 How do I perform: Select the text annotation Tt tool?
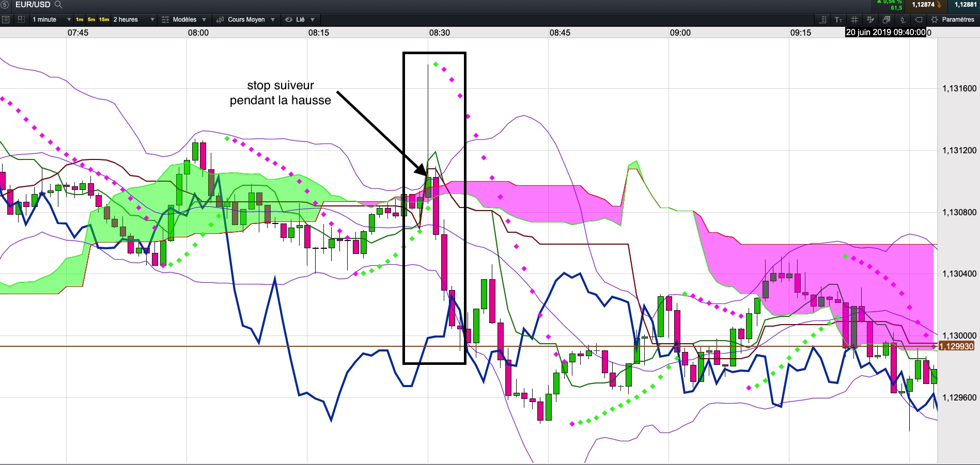coord(838,20)
